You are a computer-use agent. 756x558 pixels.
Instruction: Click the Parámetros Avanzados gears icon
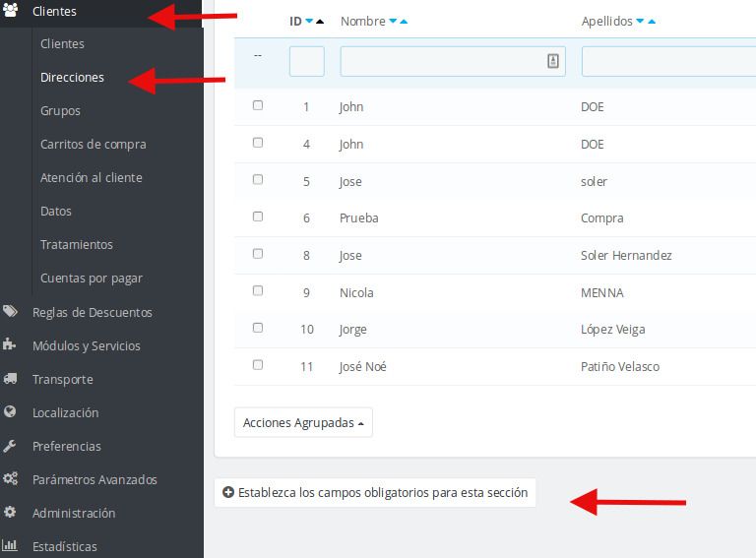click(10, 478)
